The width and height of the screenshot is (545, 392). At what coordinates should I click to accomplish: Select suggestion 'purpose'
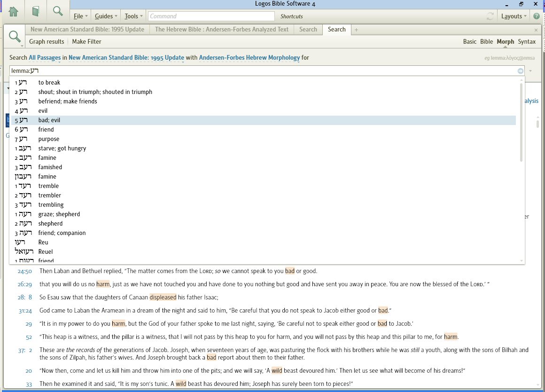click(264, 139)
